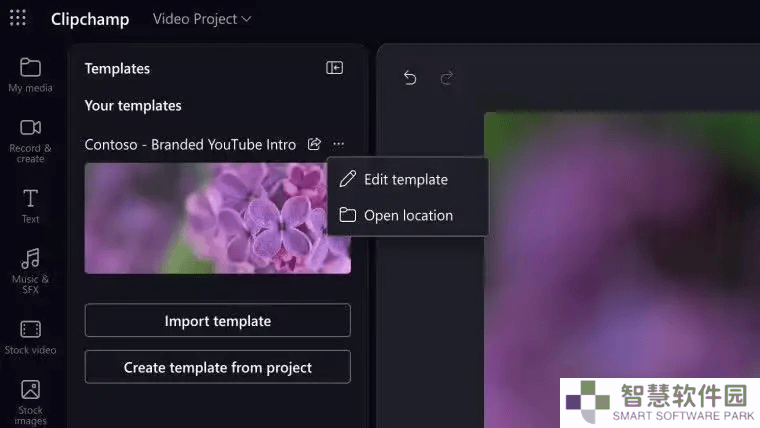
Task: Open the app launcher grid icon
Action: click(18, 18)
